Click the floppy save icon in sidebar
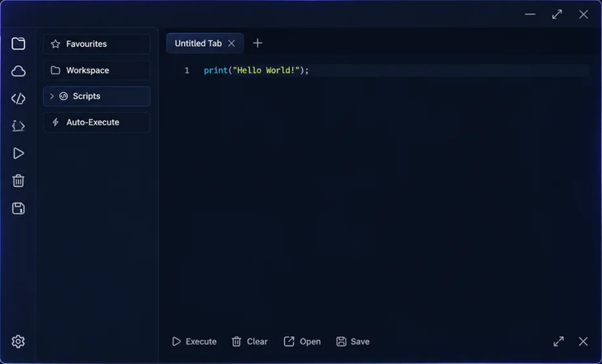The height and width of the screenshot is (364, 602). [x=18, y=208]
